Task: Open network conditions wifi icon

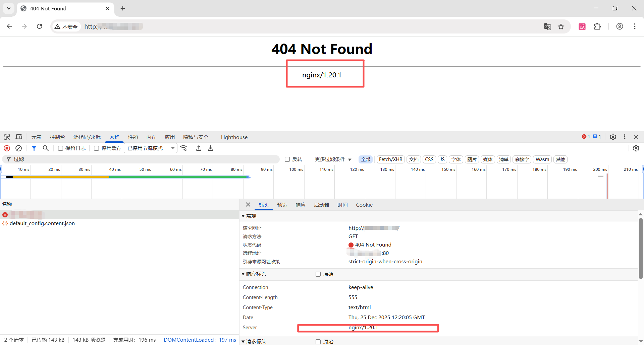Action: 184,148
